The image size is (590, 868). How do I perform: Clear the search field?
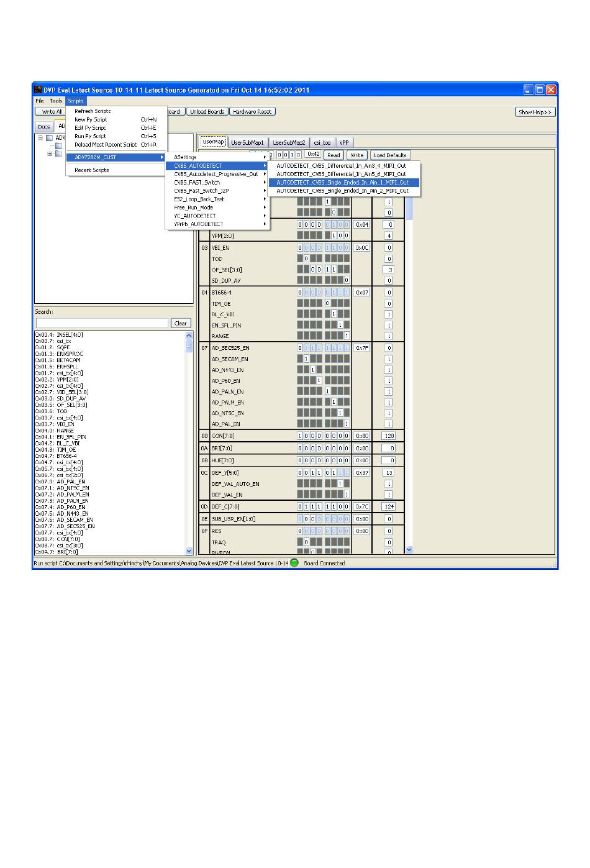[181, 323]
